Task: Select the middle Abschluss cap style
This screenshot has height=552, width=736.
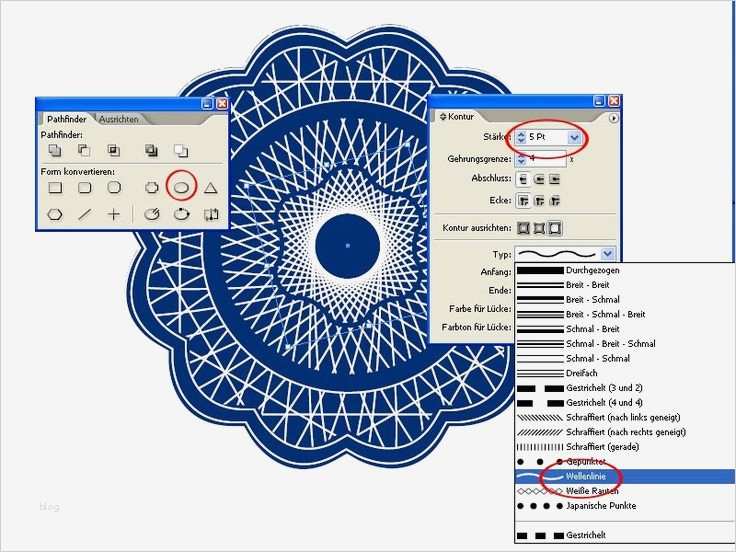Action: point(539,179)
